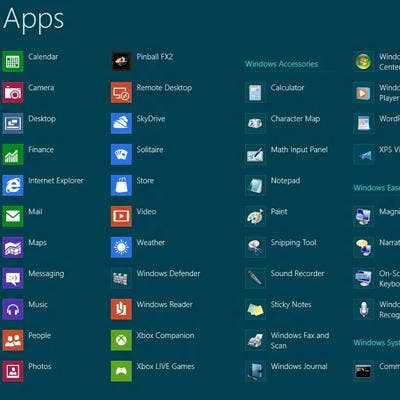Screen dimensions: 400x400
Task: Click the "Sound Recorder" label text
Action: pos(297,273)
